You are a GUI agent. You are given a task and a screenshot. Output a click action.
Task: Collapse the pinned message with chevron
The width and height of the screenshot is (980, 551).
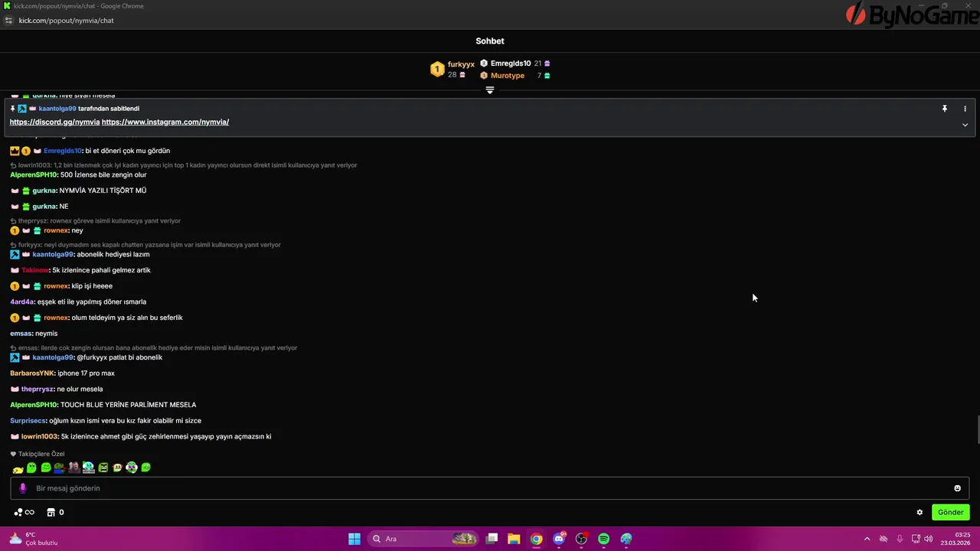point(965,125)
